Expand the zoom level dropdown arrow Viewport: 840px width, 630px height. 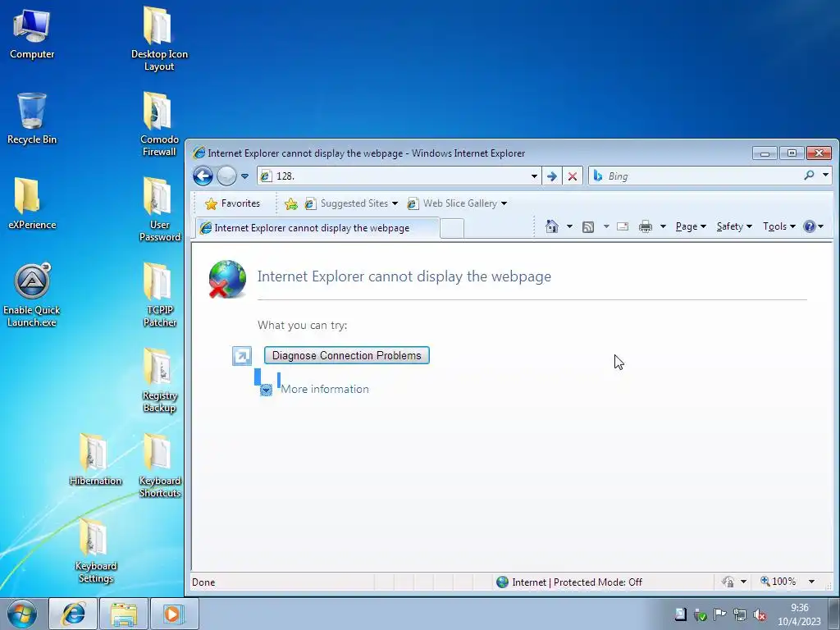point(811,582)
